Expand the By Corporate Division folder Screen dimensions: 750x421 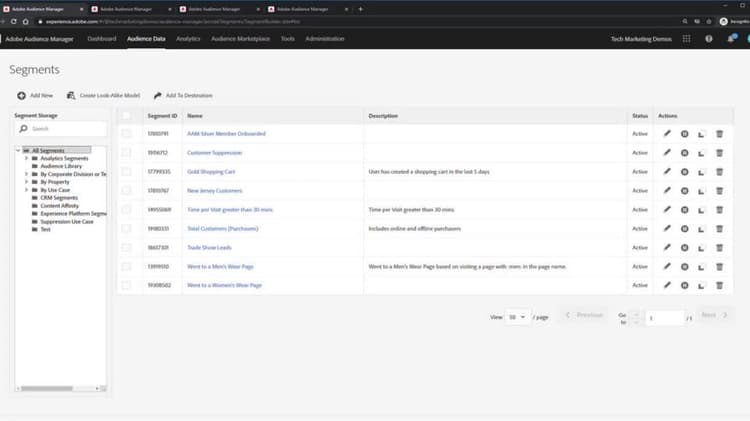tap(26, 174)
